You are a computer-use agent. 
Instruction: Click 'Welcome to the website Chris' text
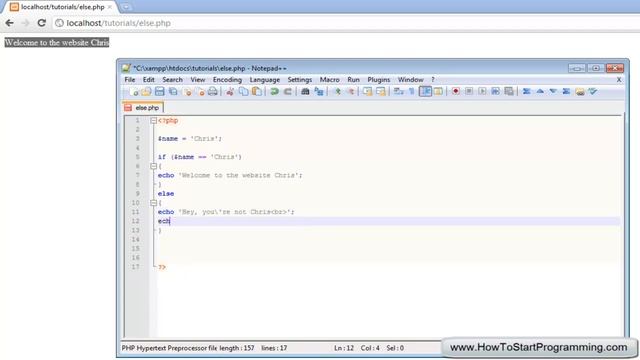[x=57, y=42]
